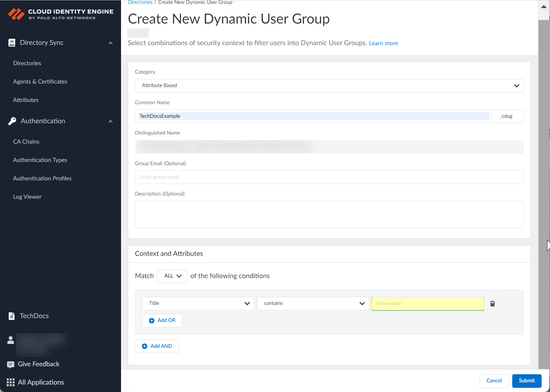Click the Submit button
550x392 pixels.
(x=526, y=381)
